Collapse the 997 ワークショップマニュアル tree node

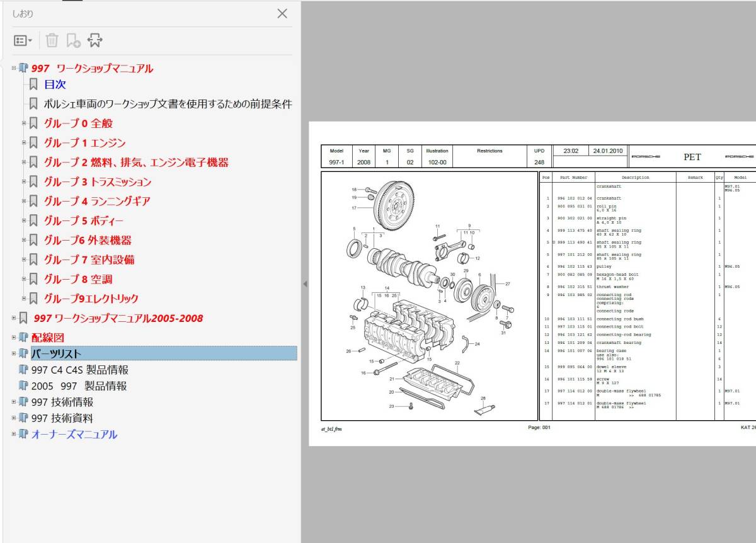click(x=14, y=69)
